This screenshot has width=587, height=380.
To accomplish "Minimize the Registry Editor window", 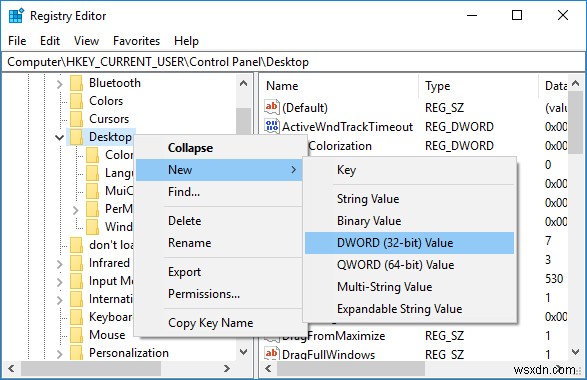I will click(472, 16).
